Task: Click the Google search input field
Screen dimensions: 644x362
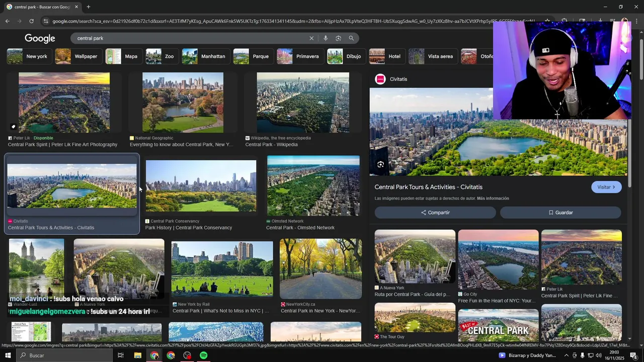Action: pos(191,38)
